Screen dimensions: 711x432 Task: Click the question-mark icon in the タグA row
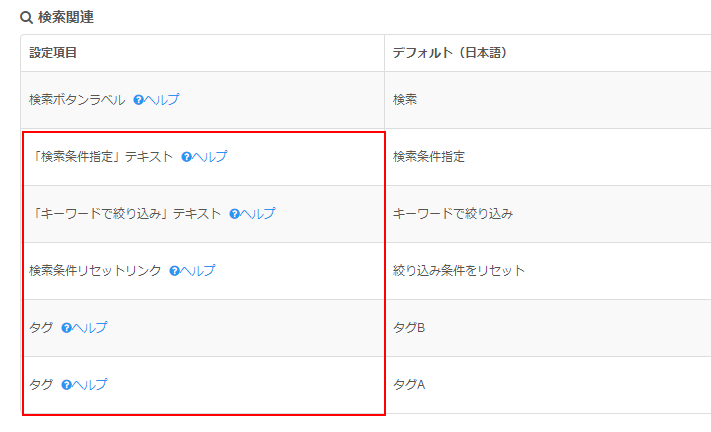(67, 385)
